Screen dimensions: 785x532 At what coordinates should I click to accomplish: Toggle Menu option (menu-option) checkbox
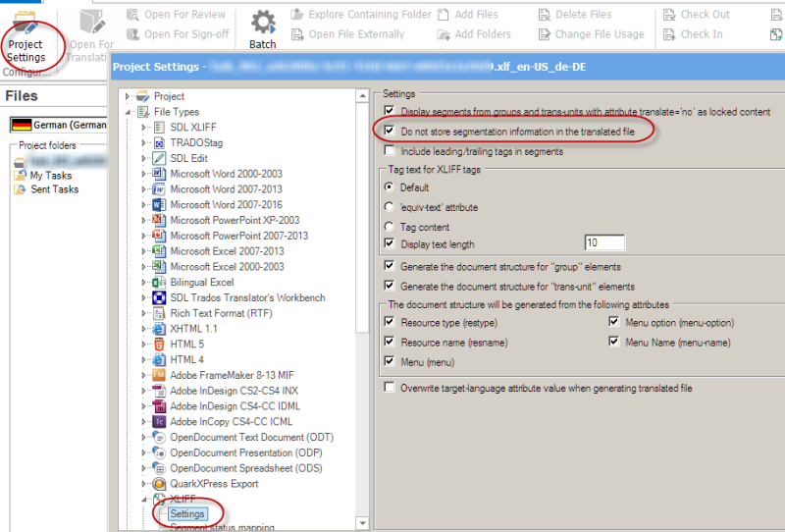click(614, 322)
